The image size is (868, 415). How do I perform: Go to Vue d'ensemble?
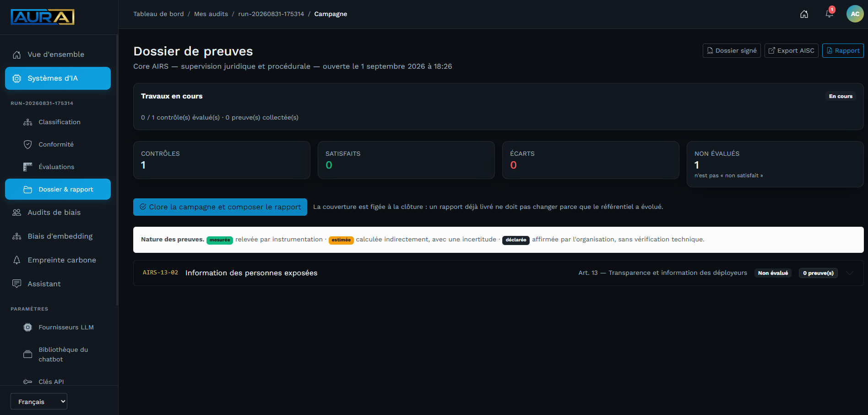(58, 55)
